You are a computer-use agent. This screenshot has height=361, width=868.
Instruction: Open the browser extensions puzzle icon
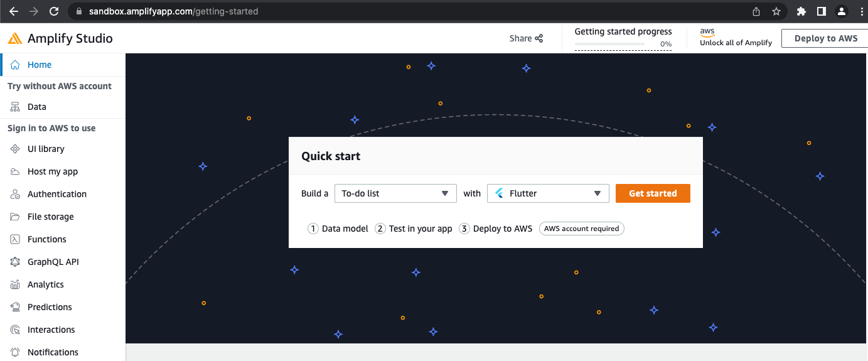point(801,11)
